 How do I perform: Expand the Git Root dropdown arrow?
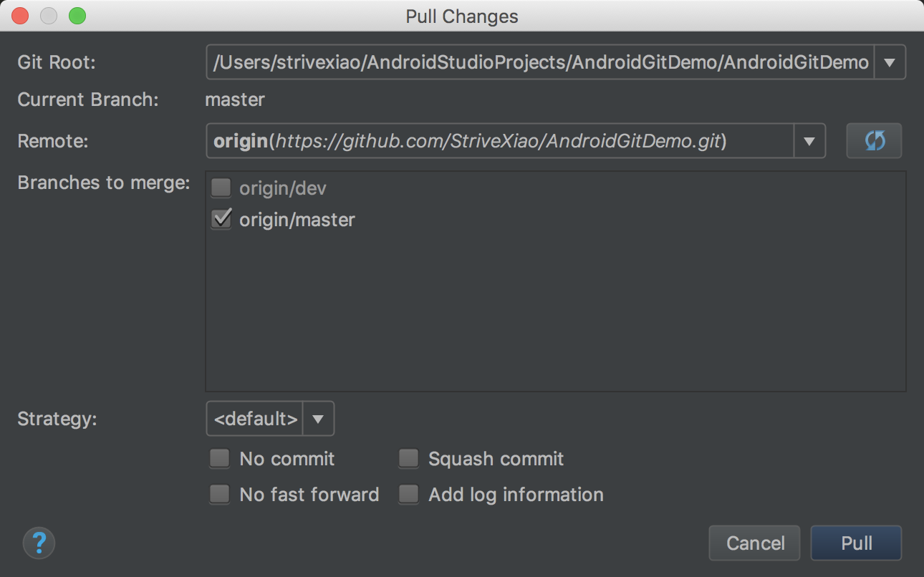(x=890, y=62)
